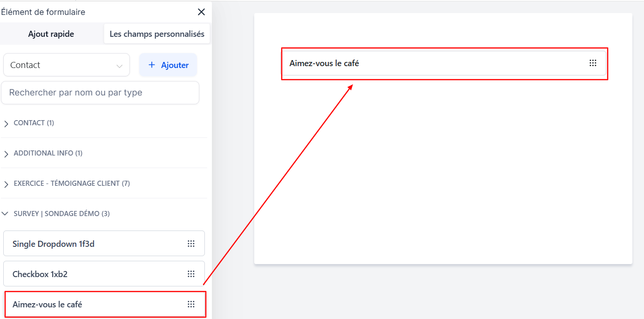Click empty white area of form canvas
Image resolution: width=644 pixels, height=319 pixels.
pyautogui.click(x=442, y=177)
